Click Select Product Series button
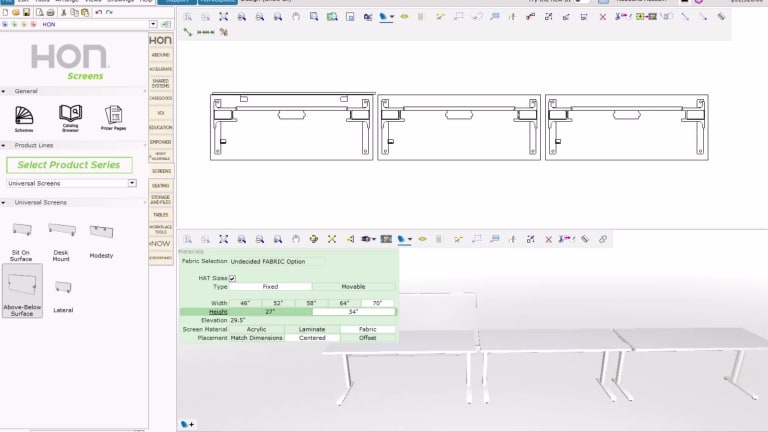 (69, 165)
